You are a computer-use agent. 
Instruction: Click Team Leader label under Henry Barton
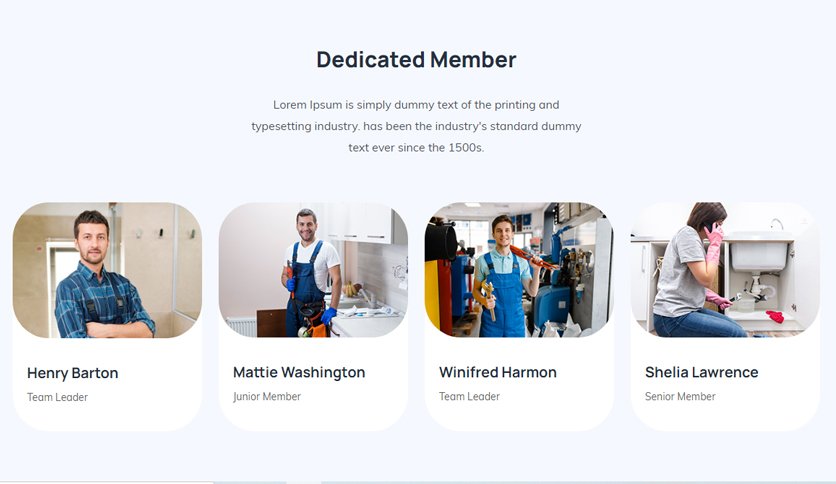[x=58, y=397]
